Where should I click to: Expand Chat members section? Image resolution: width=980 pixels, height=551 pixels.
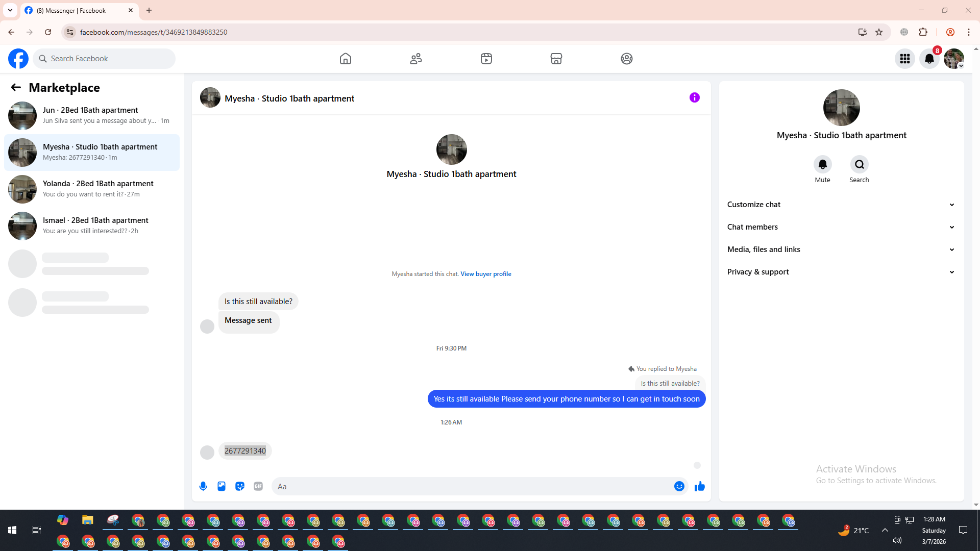click(841, 227)
